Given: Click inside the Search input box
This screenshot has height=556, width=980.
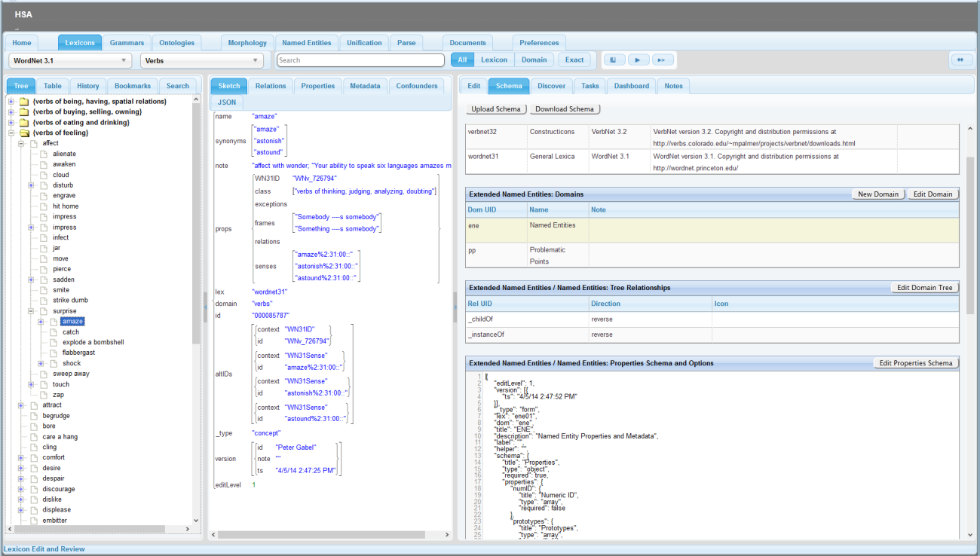Looking at the screenshot, I should pyautogui.click(x=362, y=59).
